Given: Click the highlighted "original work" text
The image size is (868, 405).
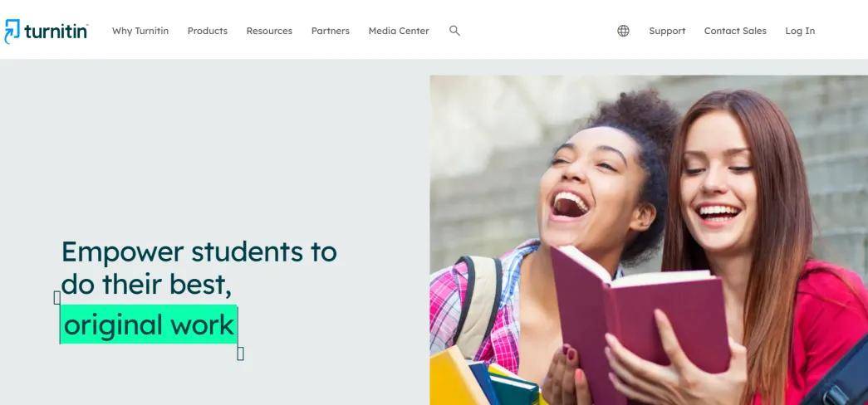Looking at the screenshot, I should pyautogui.click(x=149, y=324).
